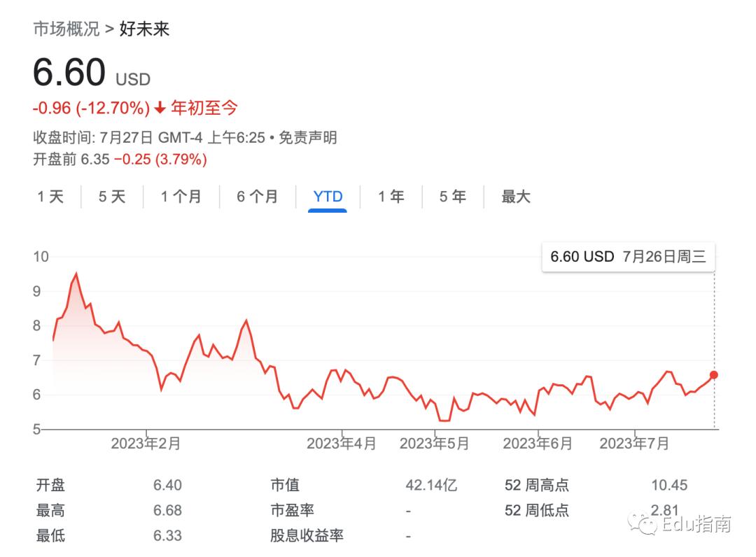This screenshot has height=557, width=756.
Task: Click the 6.60 current price value
Action: pyautogui.click(x=69, y=72)
